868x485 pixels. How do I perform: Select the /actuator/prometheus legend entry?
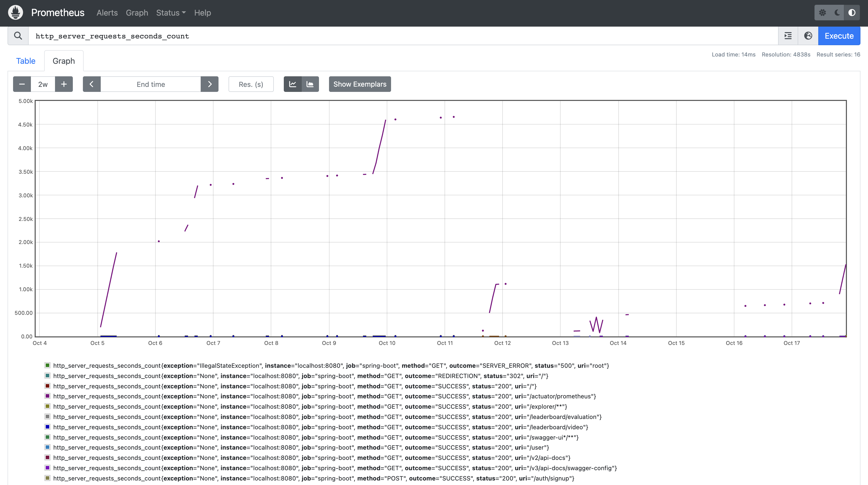[324, 396]
